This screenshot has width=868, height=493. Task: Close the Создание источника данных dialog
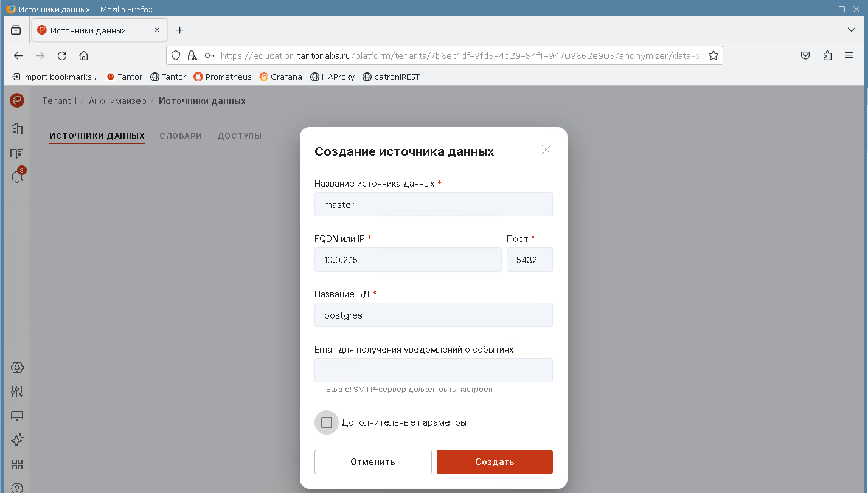coord(546,150)
